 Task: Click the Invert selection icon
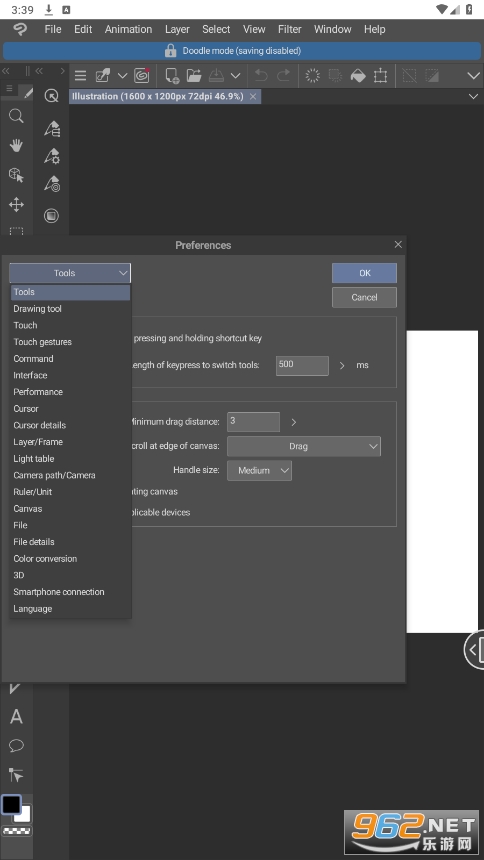432,75
